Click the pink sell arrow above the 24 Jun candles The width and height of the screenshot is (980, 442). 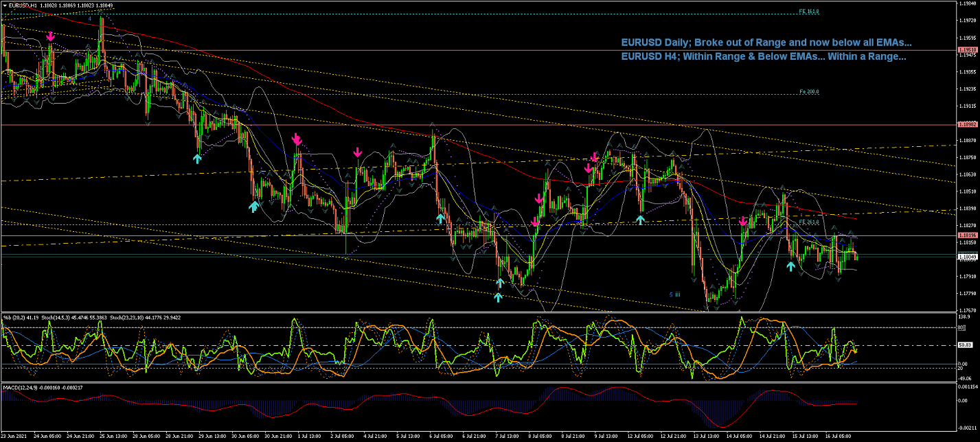coord(50,36)
